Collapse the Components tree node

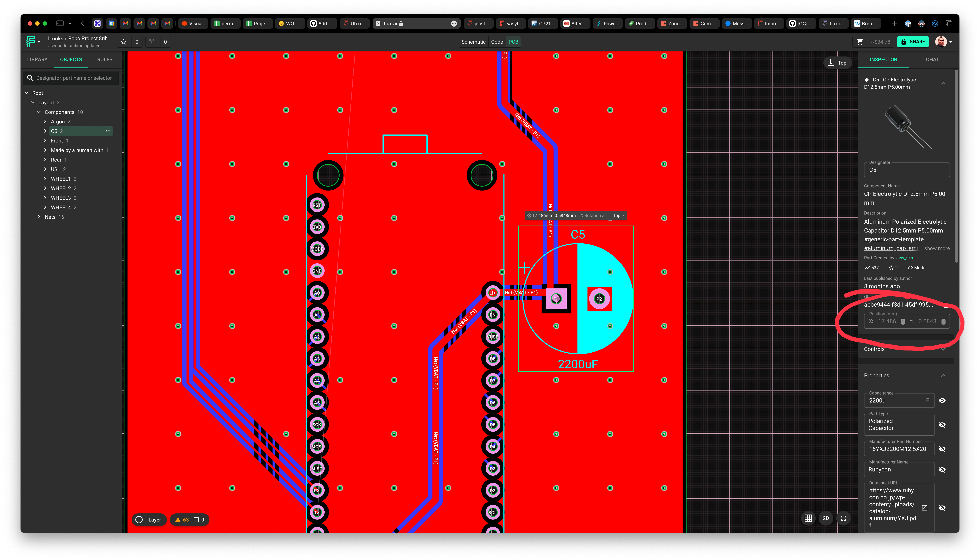(39, 112)
